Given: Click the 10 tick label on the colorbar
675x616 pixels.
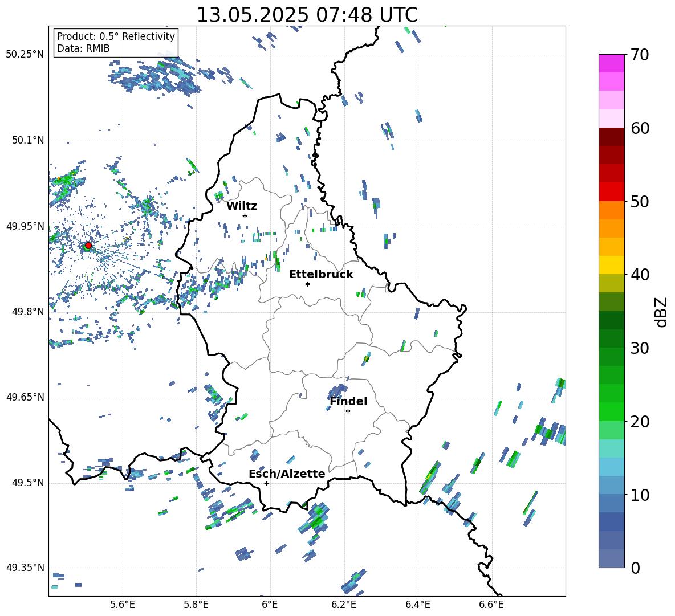Looking at the screenshot, I should click(640, 495).
